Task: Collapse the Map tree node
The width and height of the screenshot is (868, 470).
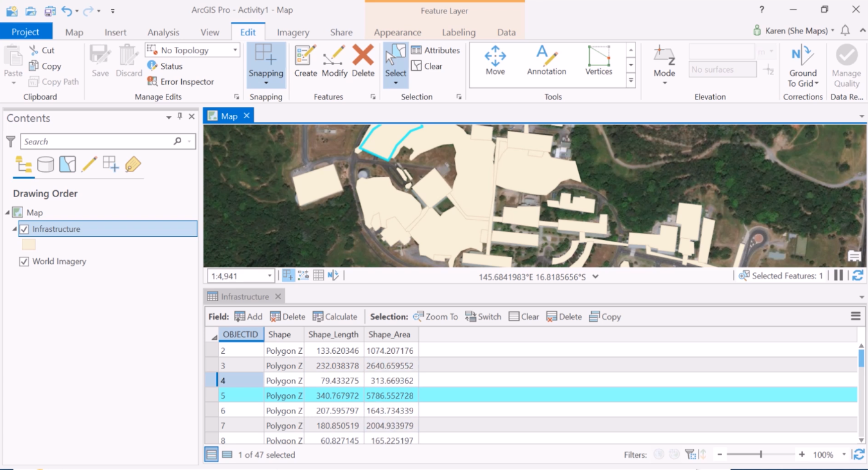Action: [8, 212]
